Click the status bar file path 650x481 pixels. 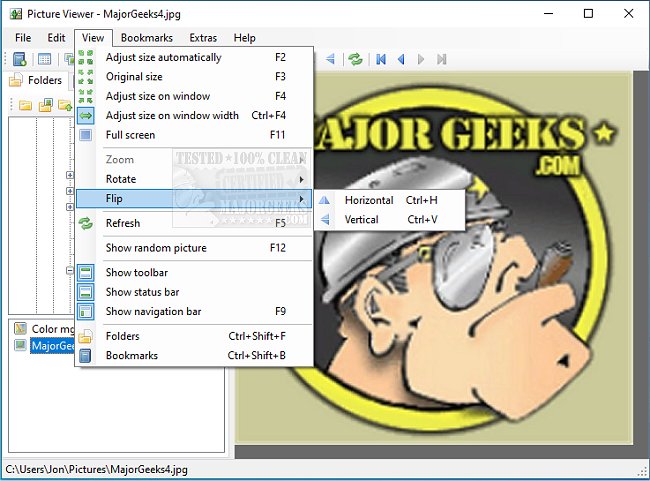pos(97,469)
